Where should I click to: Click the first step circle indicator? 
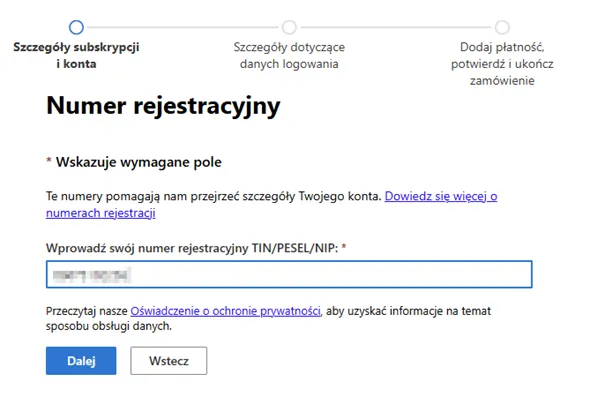76,27
